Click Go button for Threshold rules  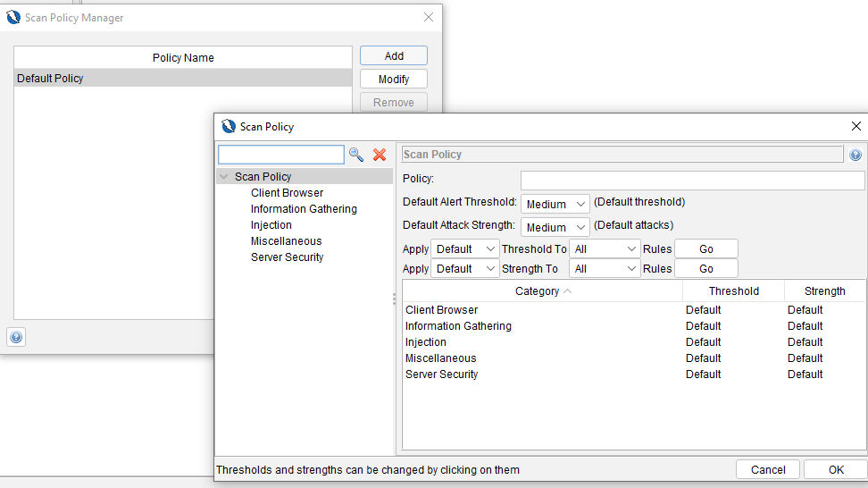(x=705, y=249)
